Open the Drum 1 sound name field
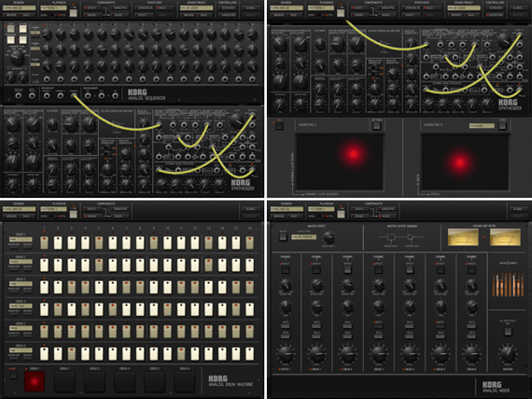The width and height of the screenshot is (532, 399). [21, 239]
